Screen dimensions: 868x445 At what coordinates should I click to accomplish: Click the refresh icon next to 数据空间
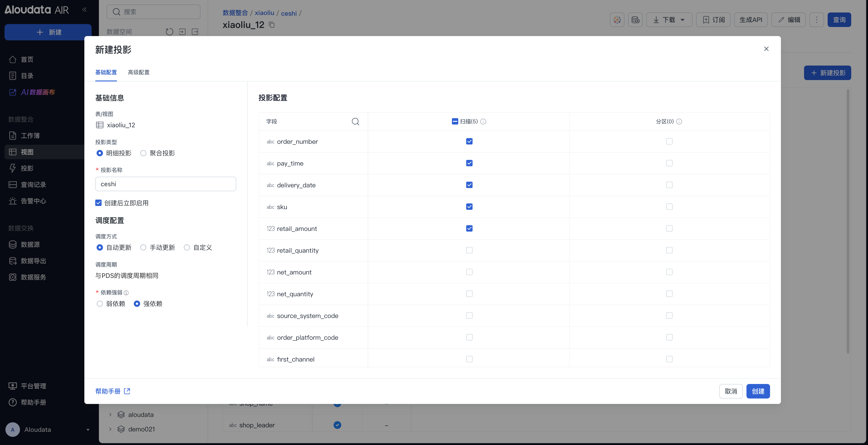tap(169, 32)
